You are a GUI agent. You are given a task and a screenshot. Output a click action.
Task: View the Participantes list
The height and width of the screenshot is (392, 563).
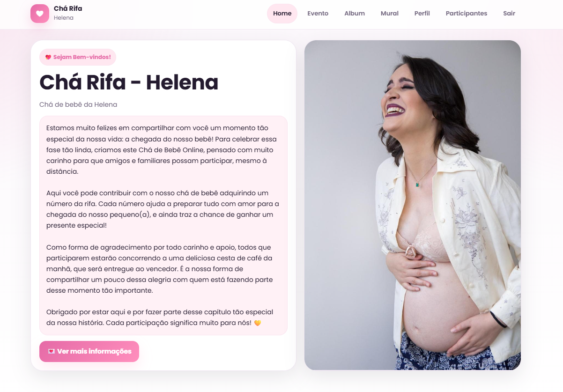pos(466,14)
